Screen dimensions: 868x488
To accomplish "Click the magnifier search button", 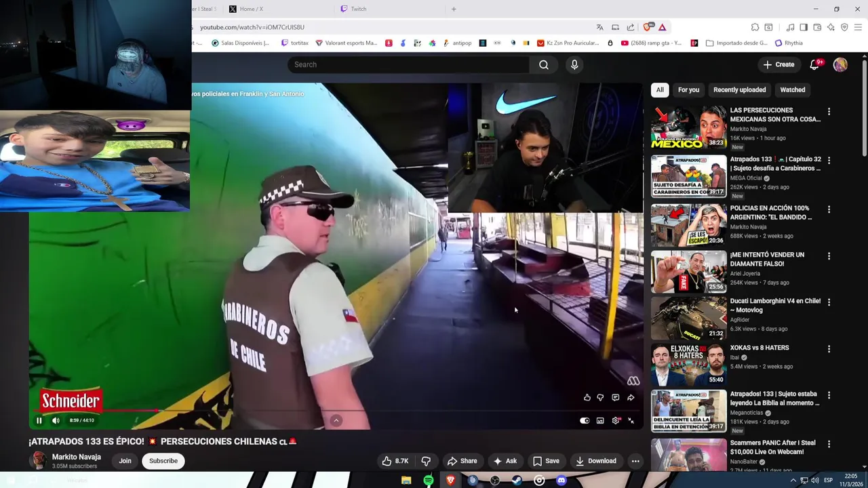I will [544, 64].
